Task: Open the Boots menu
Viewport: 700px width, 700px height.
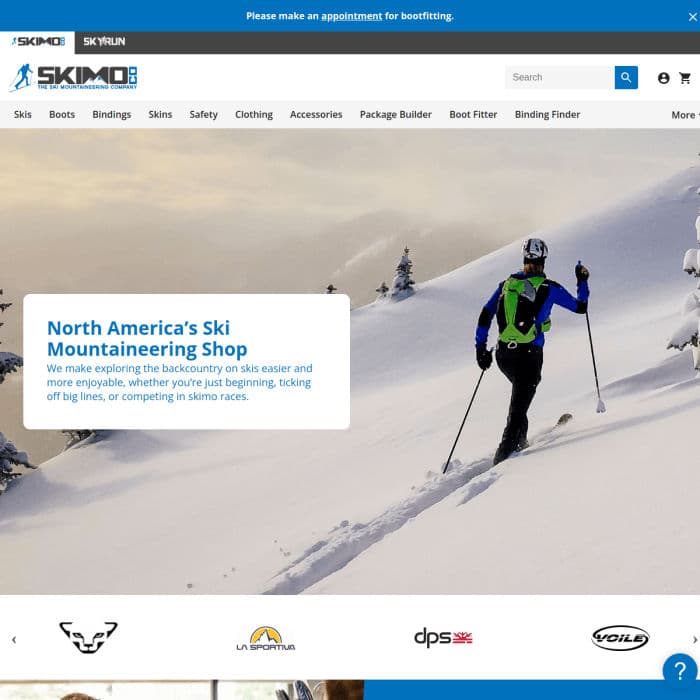Action: (x=62, y=115)
